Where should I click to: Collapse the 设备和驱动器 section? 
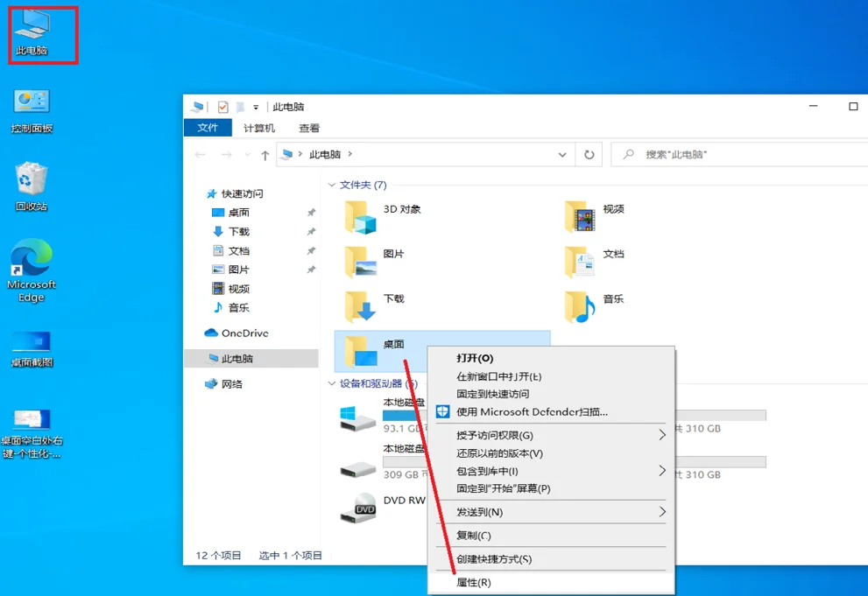[x=332, y=383]
